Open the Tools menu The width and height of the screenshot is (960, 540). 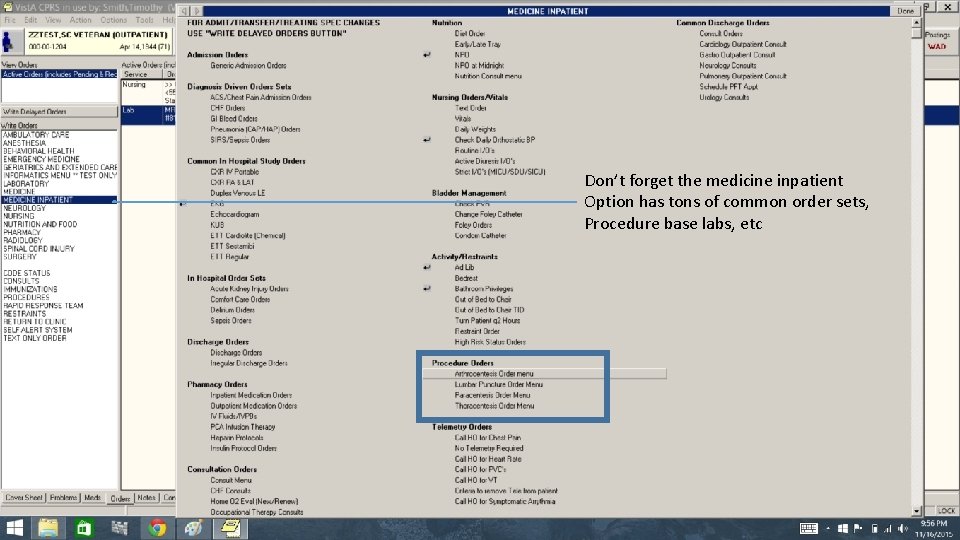point(144,20)
